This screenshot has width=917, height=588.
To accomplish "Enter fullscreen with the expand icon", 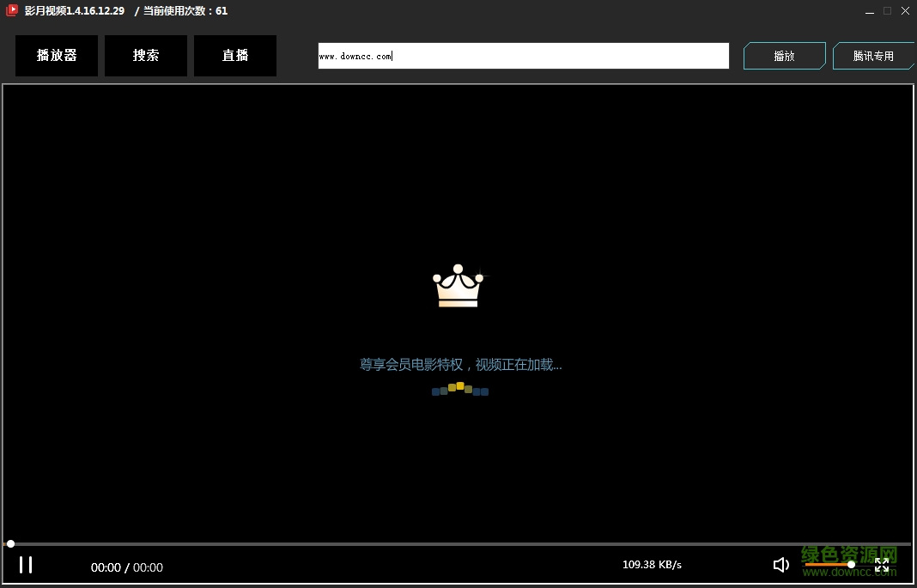I will click(882, 565).
